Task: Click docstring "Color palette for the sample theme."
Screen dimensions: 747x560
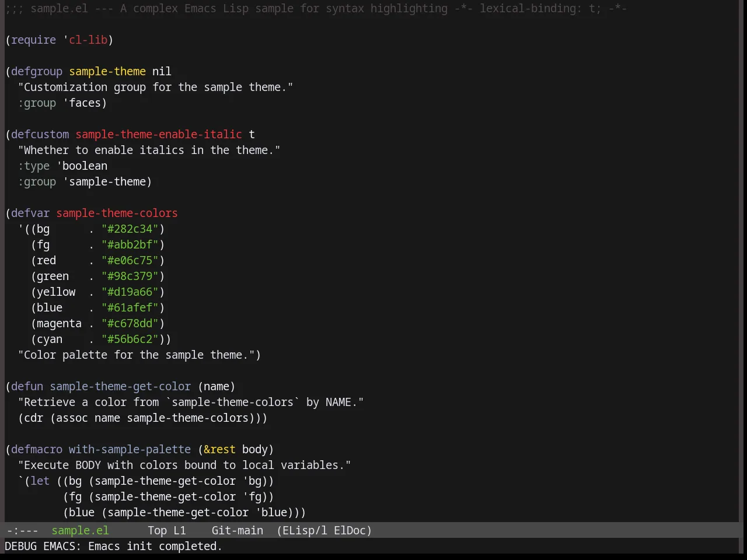Action: pos(136,355)
